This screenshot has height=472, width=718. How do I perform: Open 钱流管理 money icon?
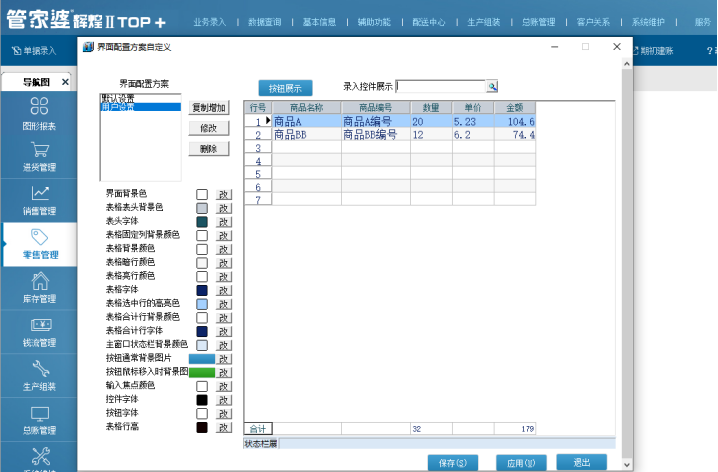click(x=41, y=325)
